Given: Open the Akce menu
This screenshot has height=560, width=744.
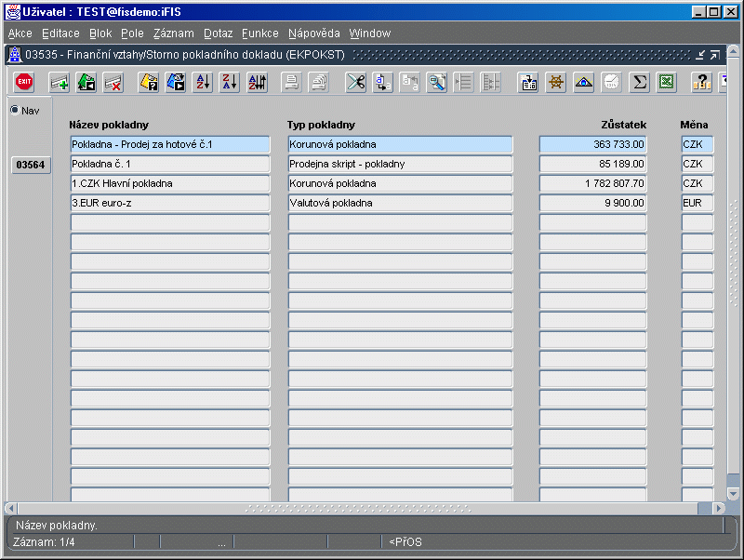Looking at the screenshot, I should 20,33.
